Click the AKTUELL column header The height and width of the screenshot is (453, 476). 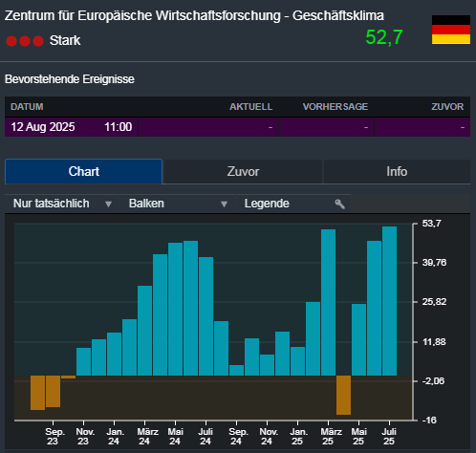click(251, 107)
